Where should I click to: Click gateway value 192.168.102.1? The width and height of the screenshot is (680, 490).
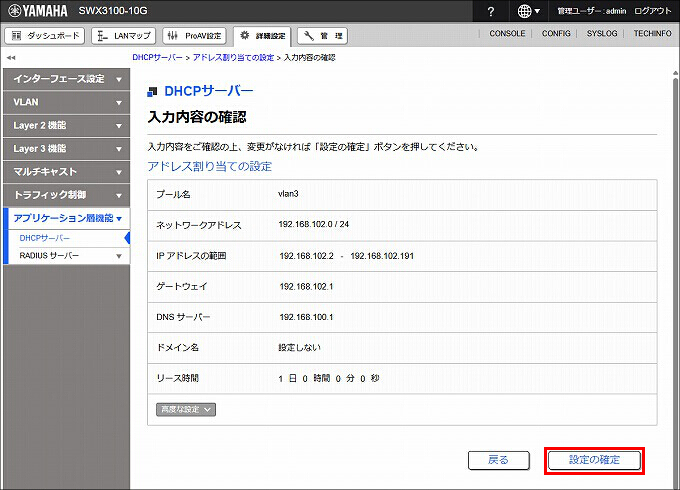coord(306,287)
